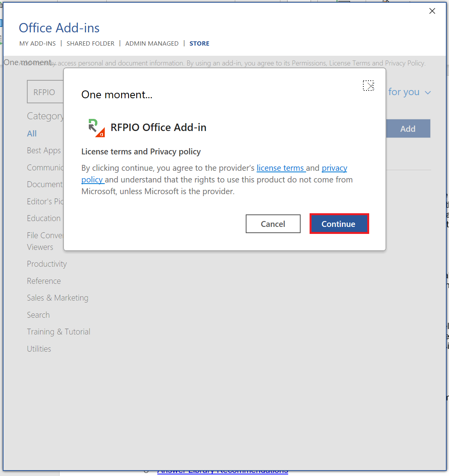
Task: Select the Productivity category
Action: click(47, 264)
